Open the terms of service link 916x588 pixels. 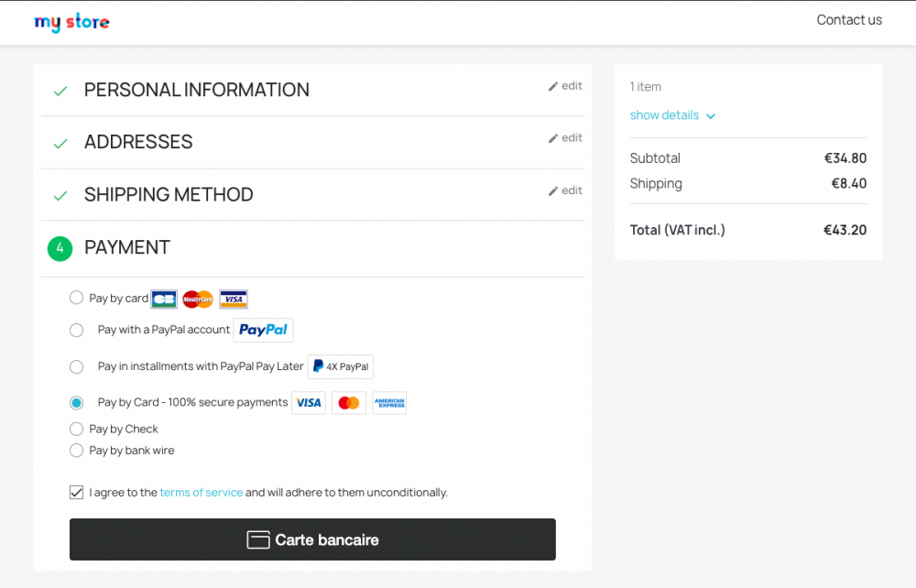tap(201, 493)
